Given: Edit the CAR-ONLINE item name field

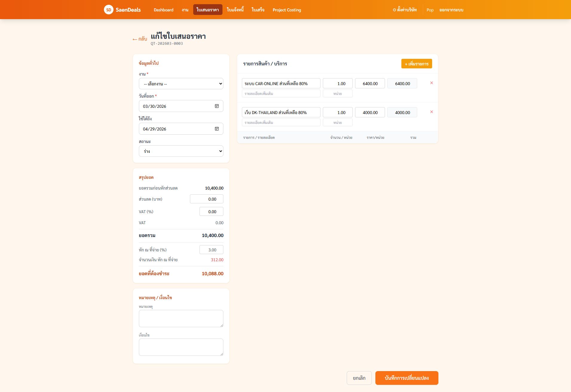Looking at the screenshot, I should click(x=281, y=84).
